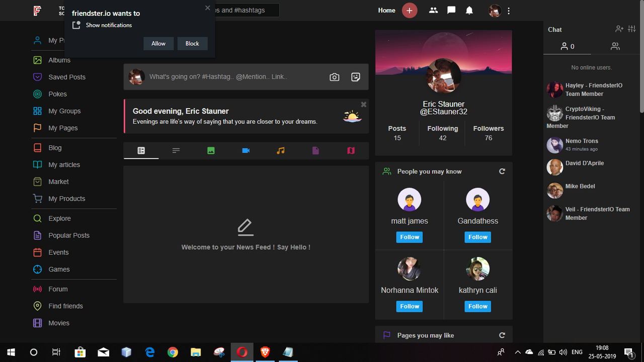This screenshot has width=644, height=362.
Task: Click the My articles icon
Action: coord(37,165)
